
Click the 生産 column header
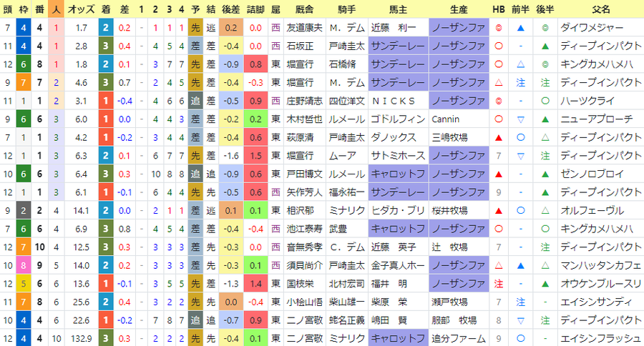tap(459, 9)
